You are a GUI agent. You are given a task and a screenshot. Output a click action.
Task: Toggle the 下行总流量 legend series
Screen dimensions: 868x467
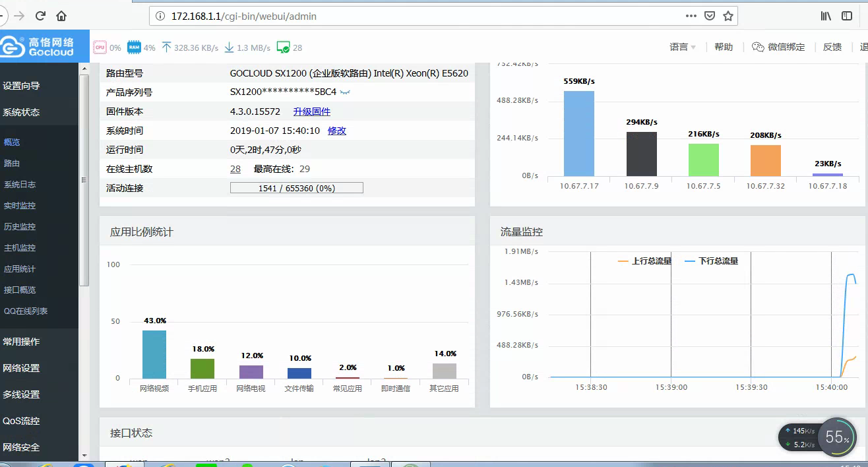tap(712, 261)
